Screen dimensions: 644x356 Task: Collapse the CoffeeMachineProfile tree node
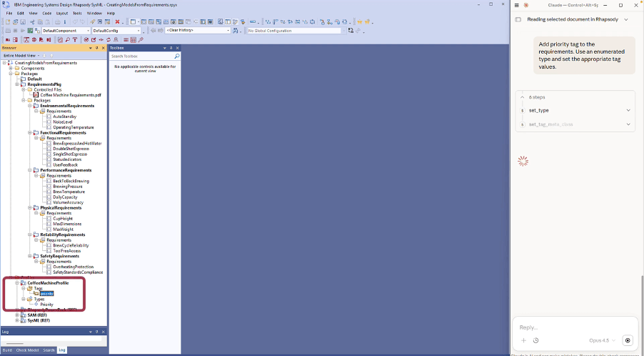click(17, 283)
